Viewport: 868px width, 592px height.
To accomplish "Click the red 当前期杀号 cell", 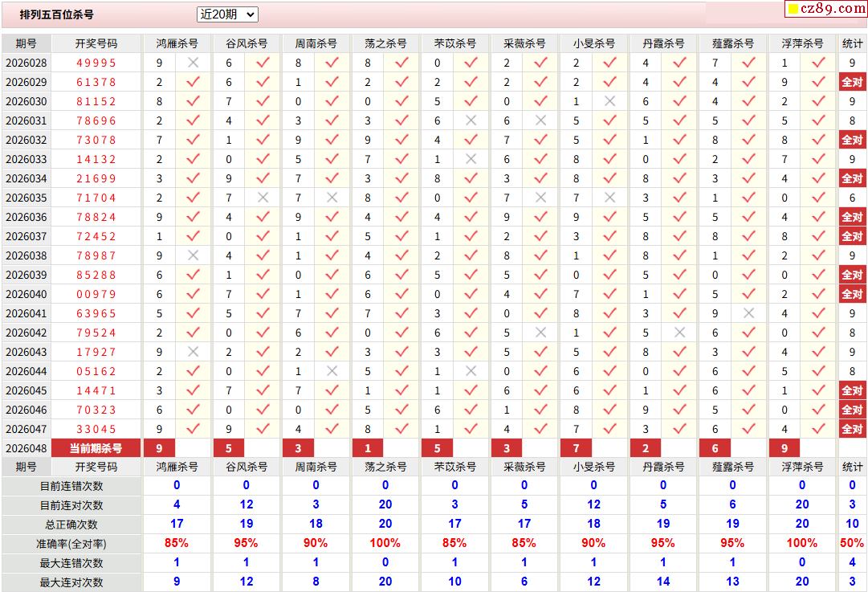I will [x=96, y=448].
